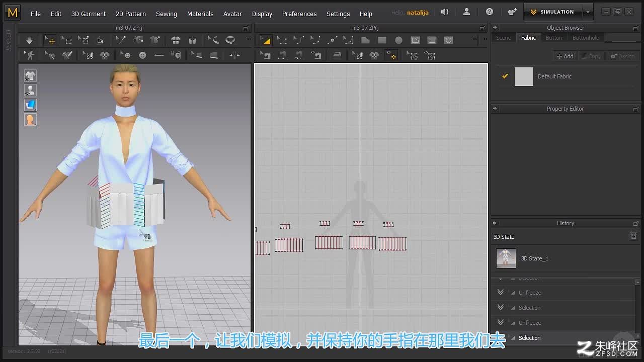Toggle the Default Fabric checkmark
The width and height of the screenshot is (644, 362).
[x=505, y=76]
